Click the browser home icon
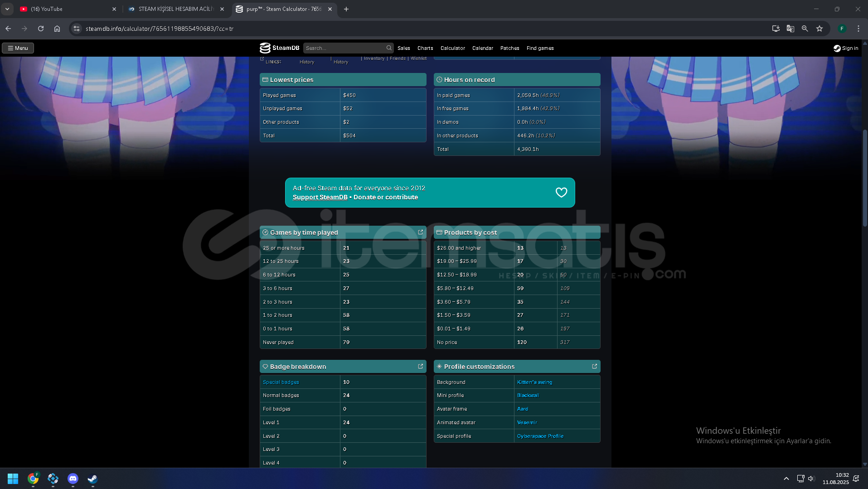Viewport: 868px width, 489px height. (57, 29)
